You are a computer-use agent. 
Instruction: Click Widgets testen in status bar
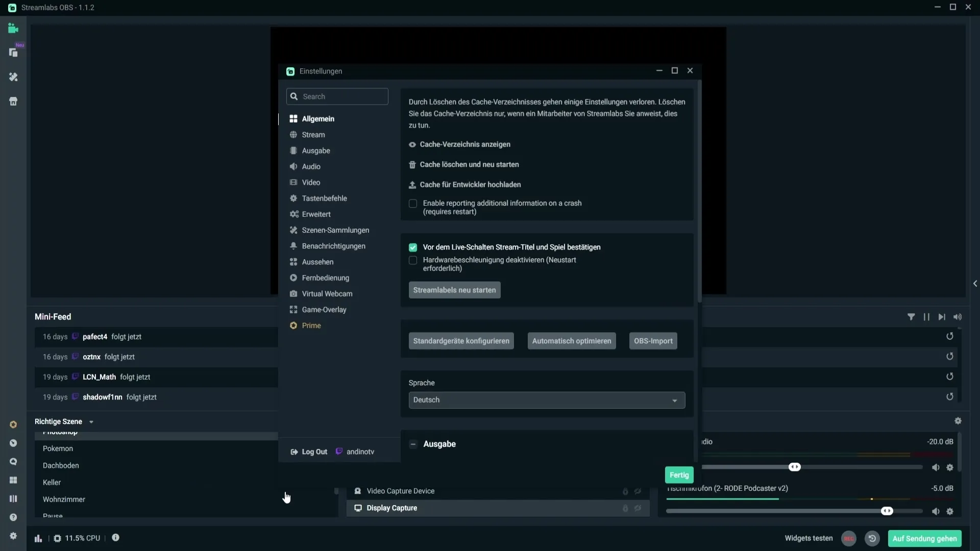point(808,538)
